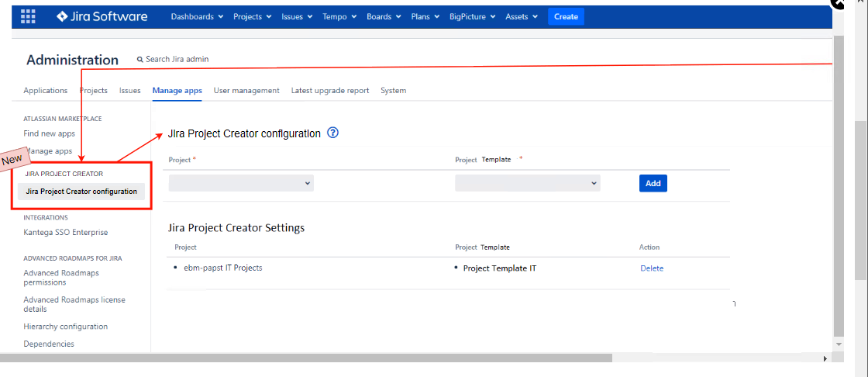The width and height of the screenshot is (868, 377).
Task: Open the Plans dropdown
Action: pyautogui.click(x=425, y=16)
